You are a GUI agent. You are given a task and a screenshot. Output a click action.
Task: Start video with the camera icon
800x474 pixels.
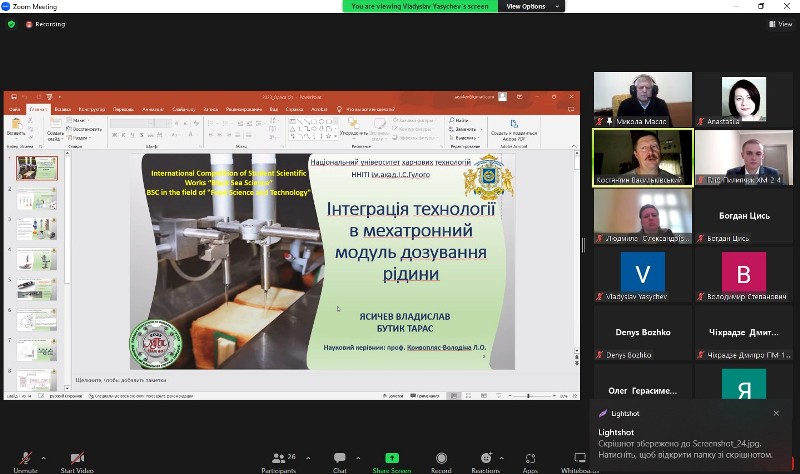point(77,459)
